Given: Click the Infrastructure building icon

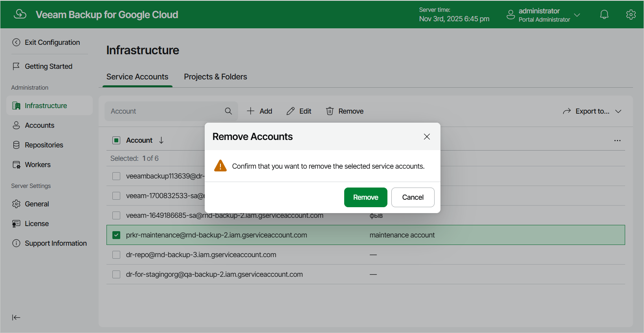Looking at the screenshot, I should point(16,106).
